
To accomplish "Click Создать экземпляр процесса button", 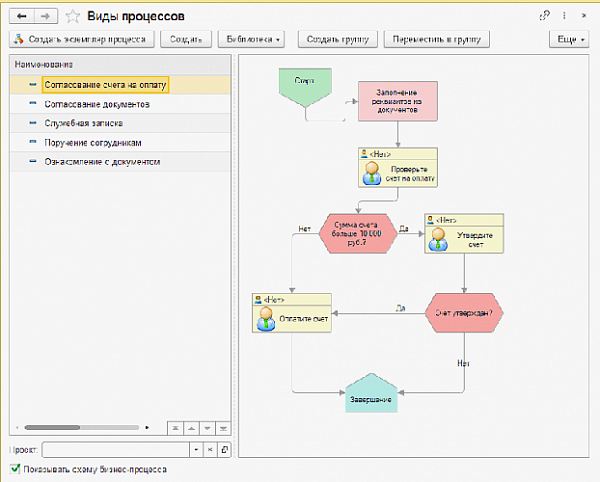I will [x=82, y=39].
